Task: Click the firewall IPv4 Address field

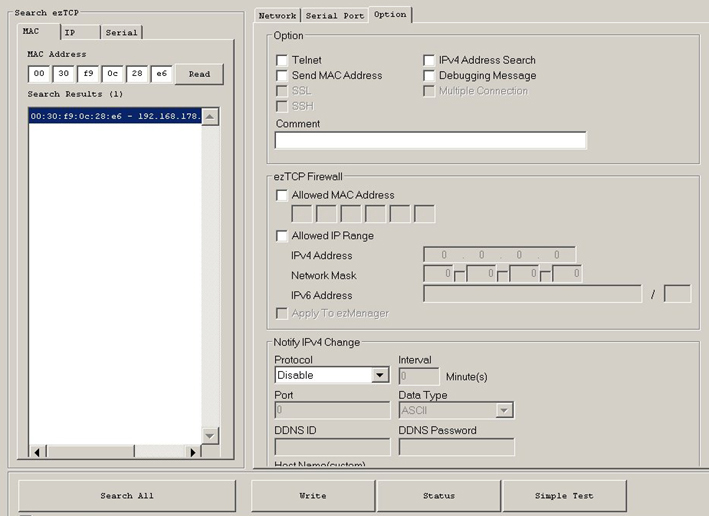Action: click(x=499, y=255)
